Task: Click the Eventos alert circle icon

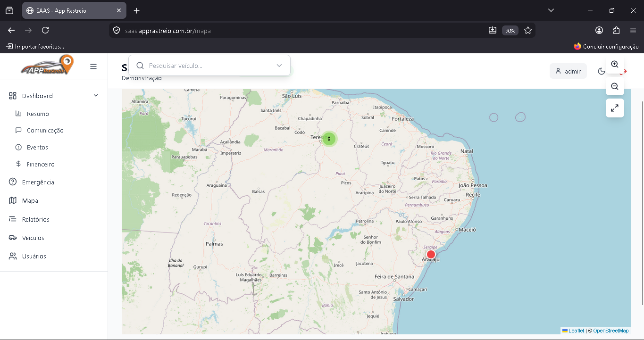Action: (18, 148)
